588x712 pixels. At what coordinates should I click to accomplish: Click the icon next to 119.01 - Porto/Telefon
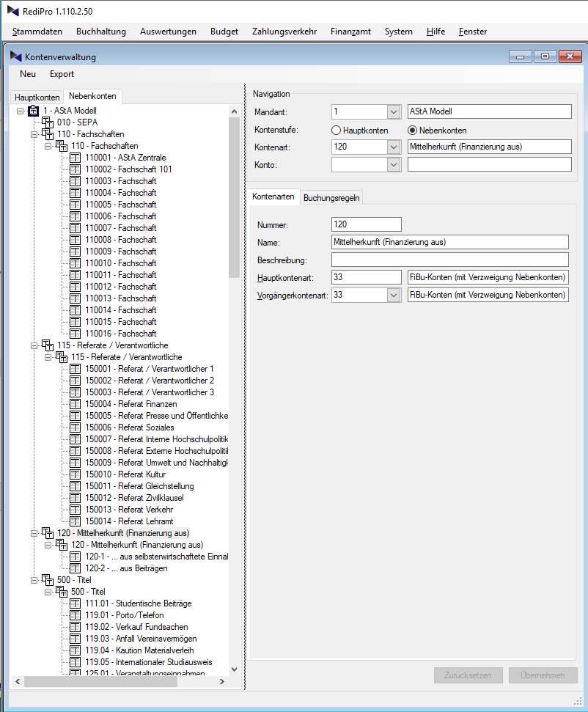(x=76, y=615)
